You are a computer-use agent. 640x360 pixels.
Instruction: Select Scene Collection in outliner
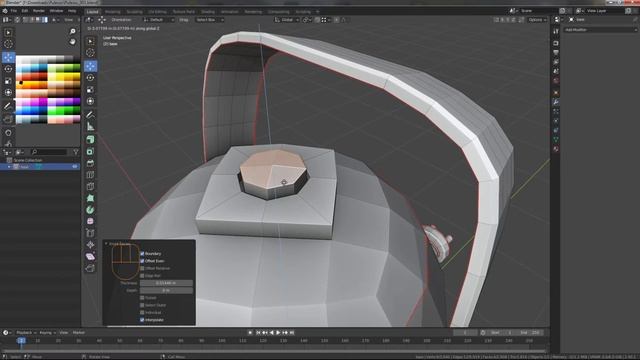[x=28, y=160]
